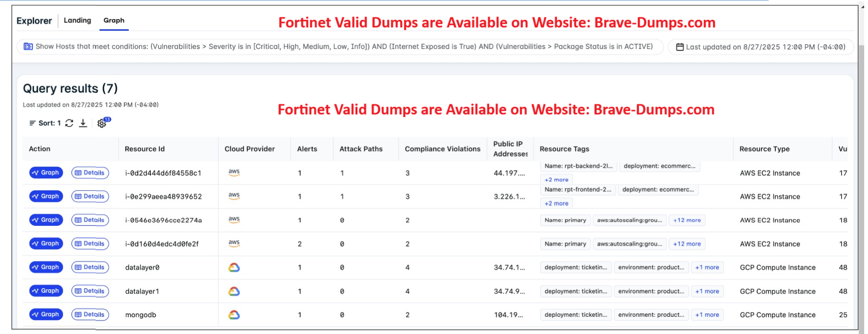
Task: Download the query results
Action: (83, 123)
